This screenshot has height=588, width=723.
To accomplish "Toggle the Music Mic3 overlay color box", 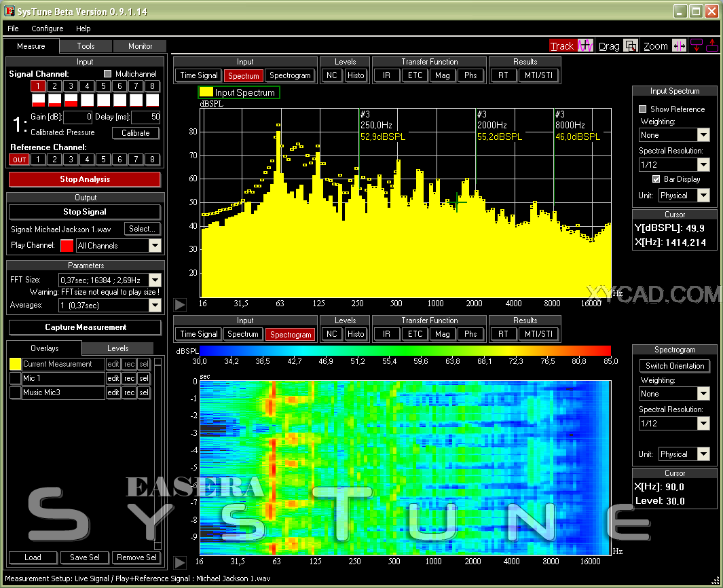I will pyautogui.click(x=15, y=392).
